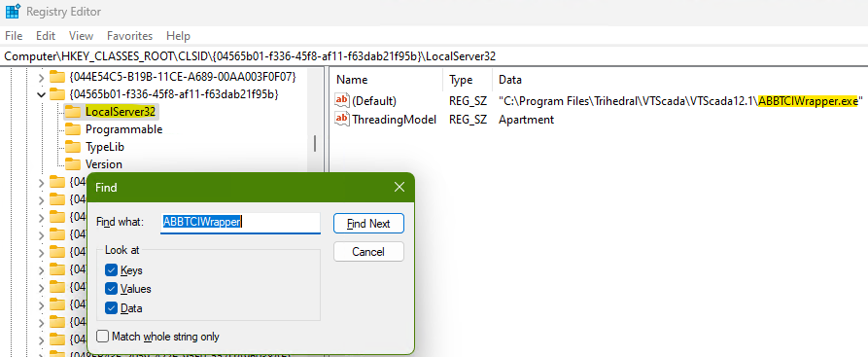Open the Edit menu
Screen dimensions: 868x357
click(46, 36)
